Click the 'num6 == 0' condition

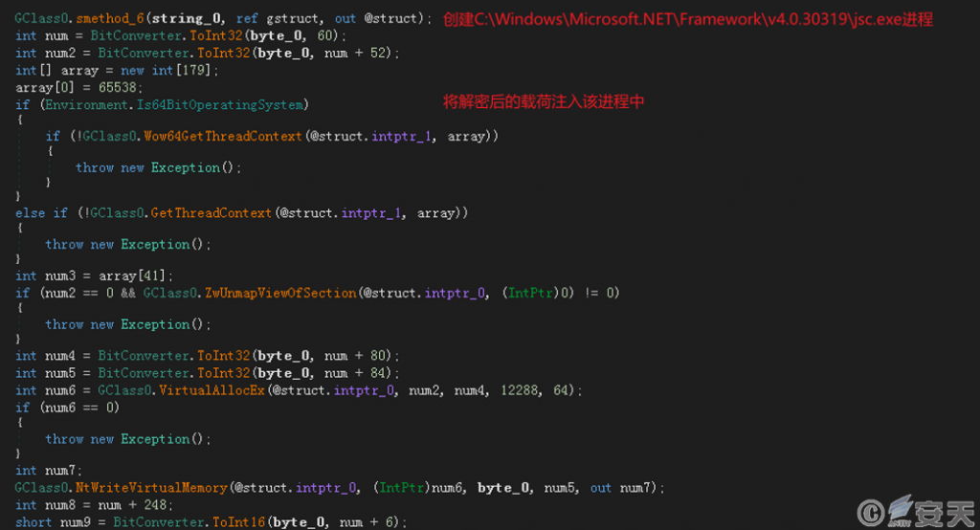(79, 408)
